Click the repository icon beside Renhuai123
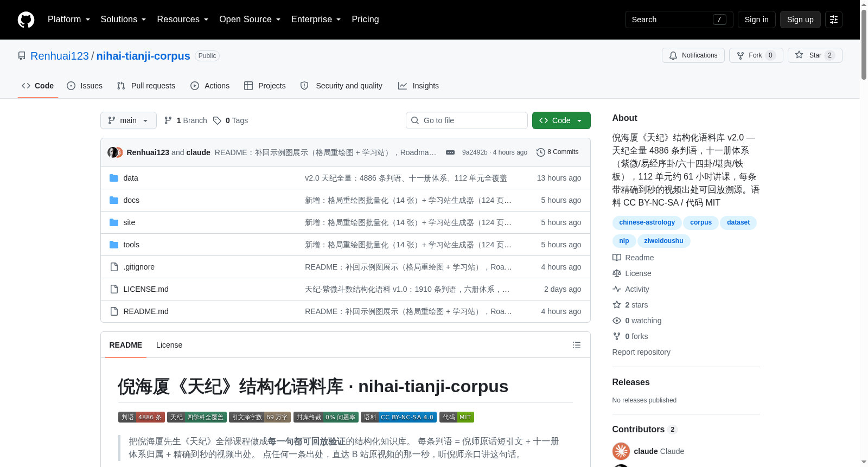This screenshot has height=467, width=868. tap(22, 56)
